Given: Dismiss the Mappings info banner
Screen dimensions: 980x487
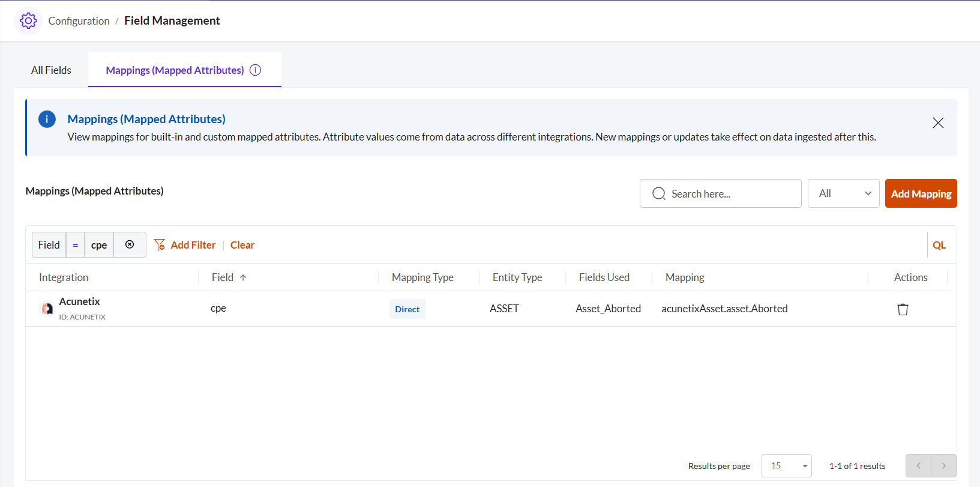Looking at the screenshot, I should (938, 123).
